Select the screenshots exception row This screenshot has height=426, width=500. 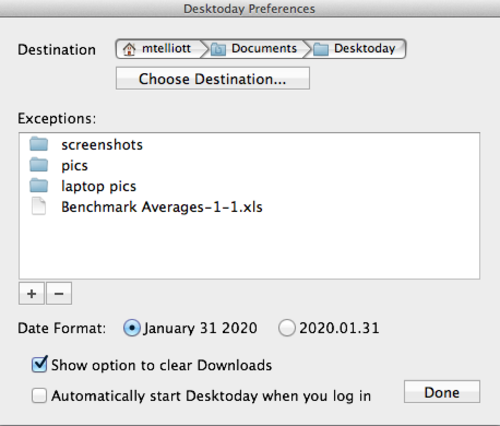tap(249, 144)
